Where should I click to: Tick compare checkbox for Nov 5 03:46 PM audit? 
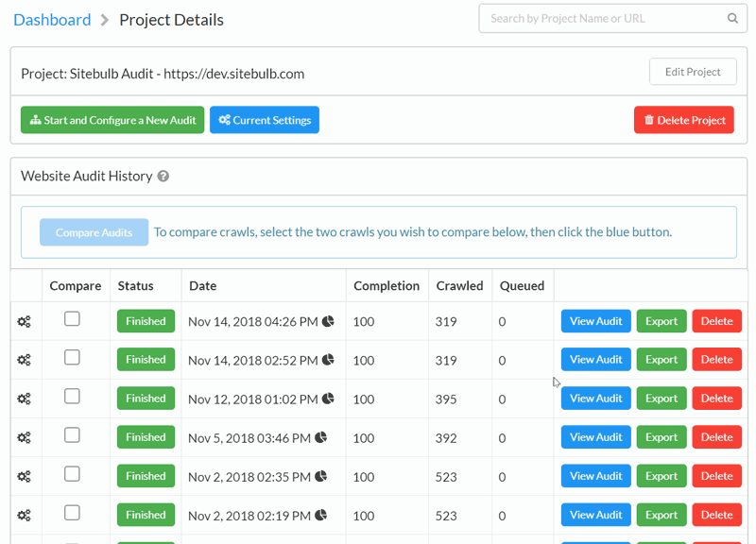click(72, 435)
